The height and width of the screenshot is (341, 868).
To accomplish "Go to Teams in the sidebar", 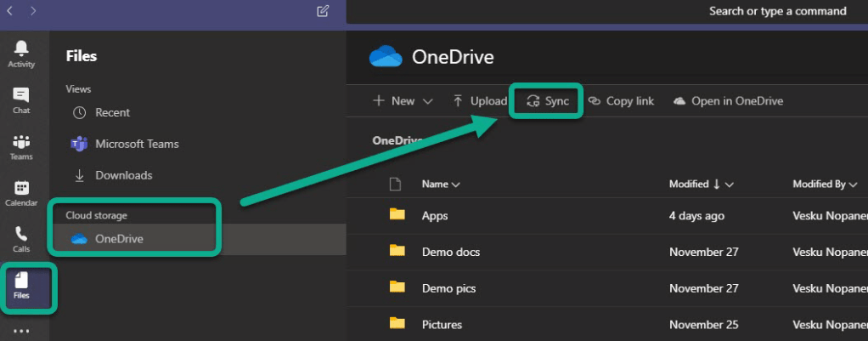I will point(21,147).
